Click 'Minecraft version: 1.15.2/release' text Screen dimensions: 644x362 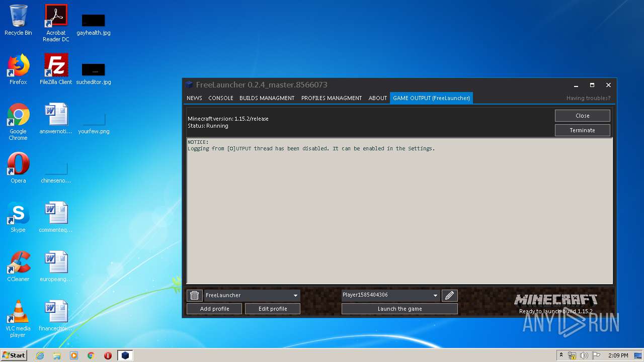228,119
